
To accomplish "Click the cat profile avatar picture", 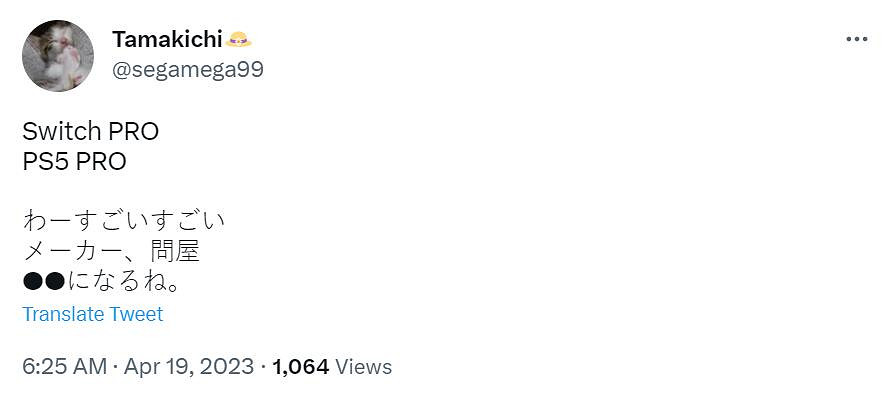I will click(x=57, y=56).
